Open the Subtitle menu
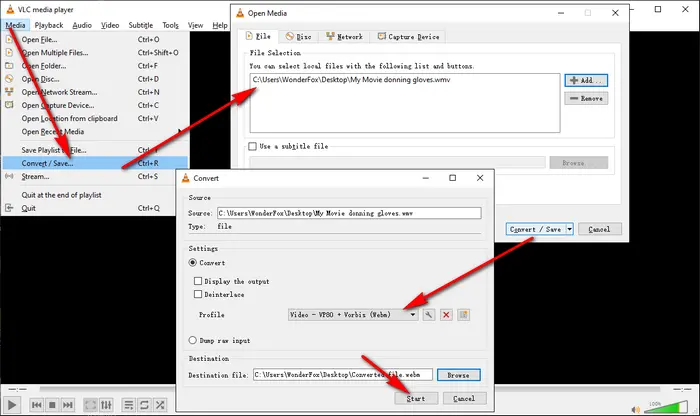This screenshot has height=416, width=700. click(141, 25)
